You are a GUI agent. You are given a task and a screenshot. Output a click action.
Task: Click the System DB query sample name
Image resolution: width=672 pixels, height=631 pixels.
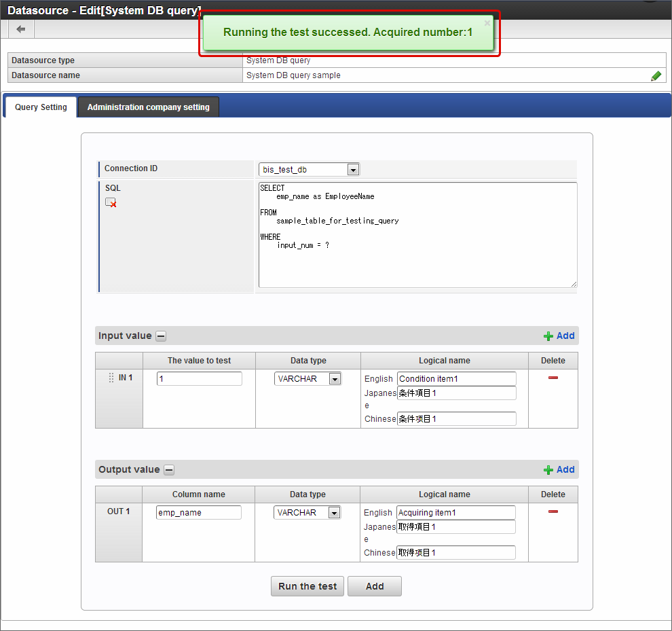pyautogui.click(x=293, y=75)
